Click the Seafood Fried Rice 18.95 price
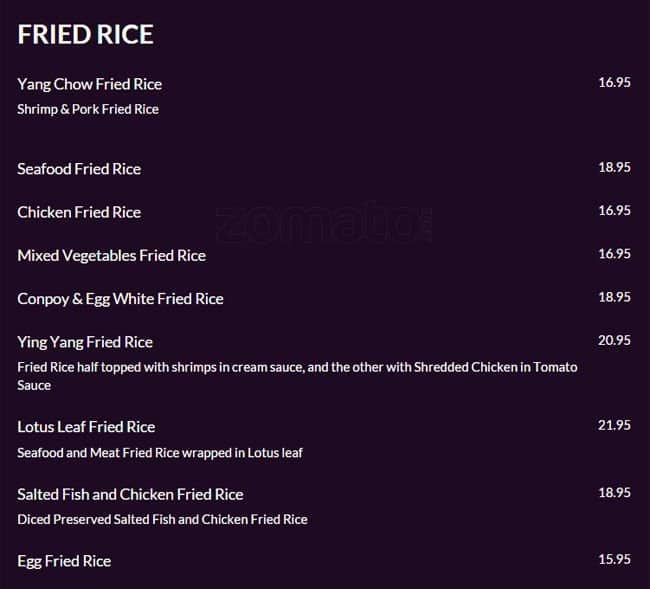 click(614, 168)
